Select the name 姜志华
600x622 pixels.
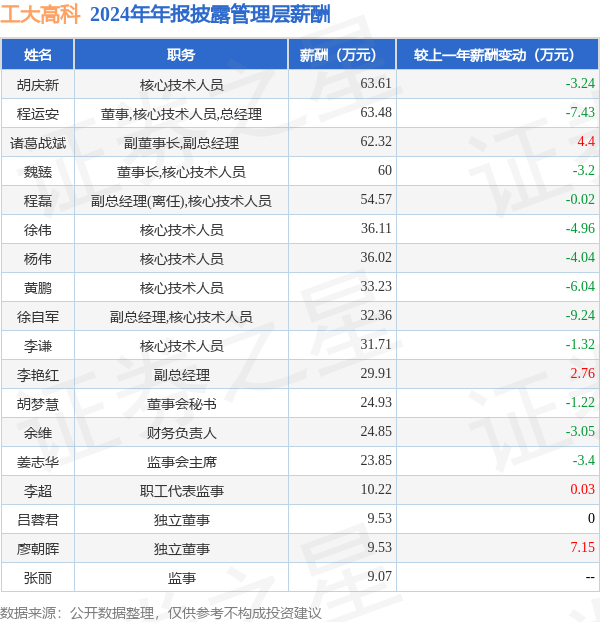38,462
